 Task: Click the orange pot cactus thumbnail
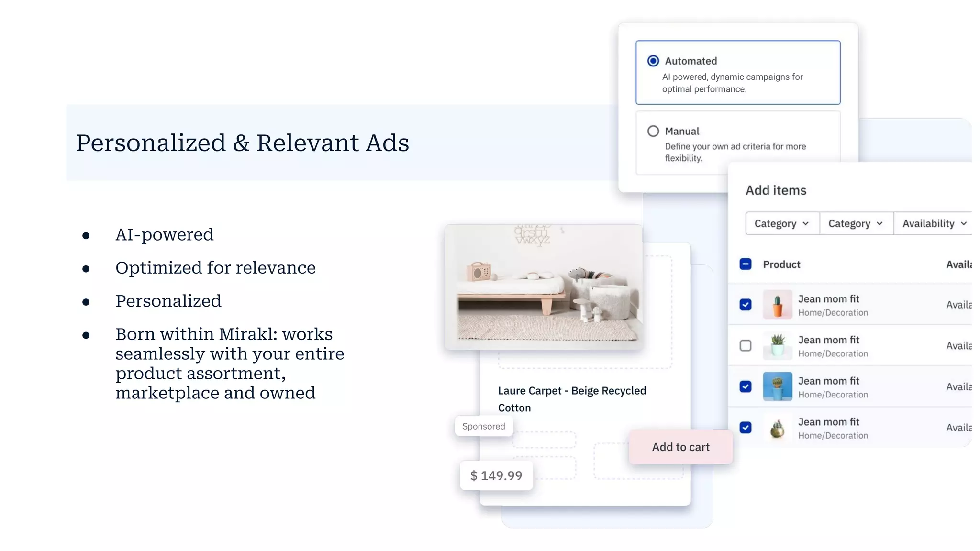tap(778, 305)
